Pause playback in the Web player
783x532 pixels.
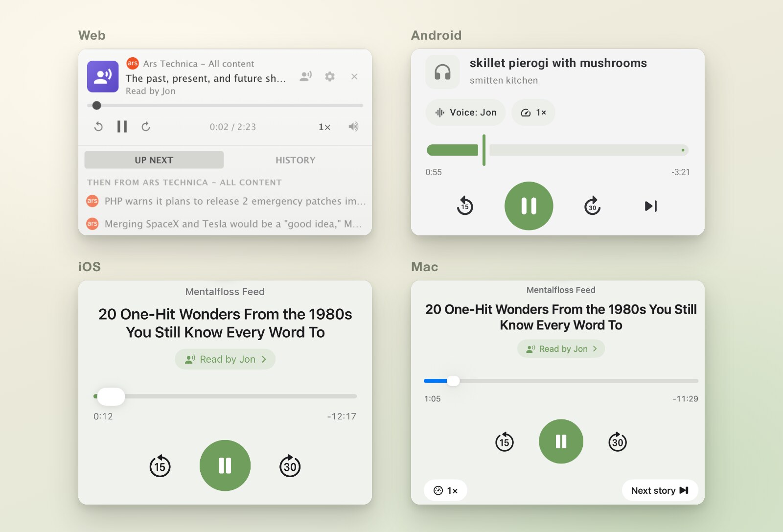[122, 127]
